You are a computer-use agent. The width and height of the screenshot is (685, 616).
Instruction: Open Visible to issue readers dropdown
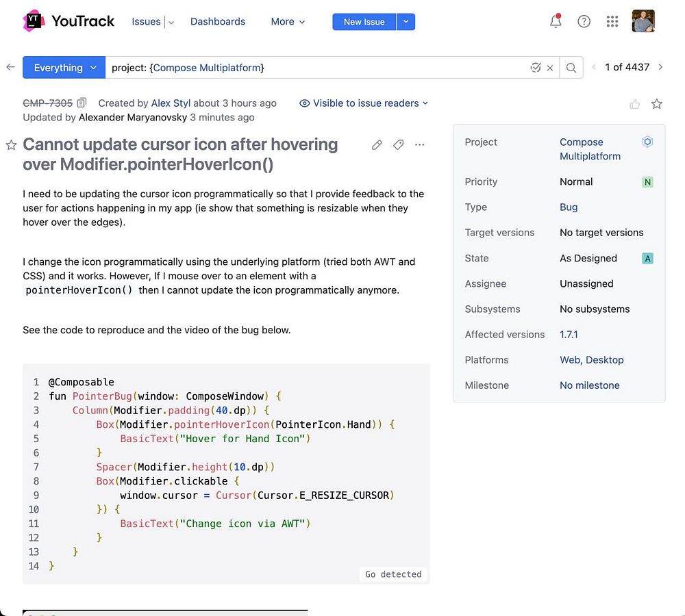pos(364,103)
